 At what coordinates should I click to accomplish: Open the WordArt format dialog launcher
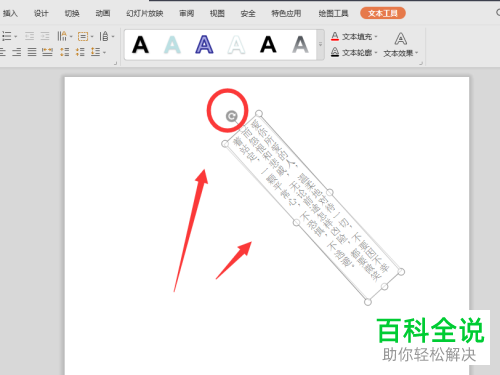[x=421, y=63]
